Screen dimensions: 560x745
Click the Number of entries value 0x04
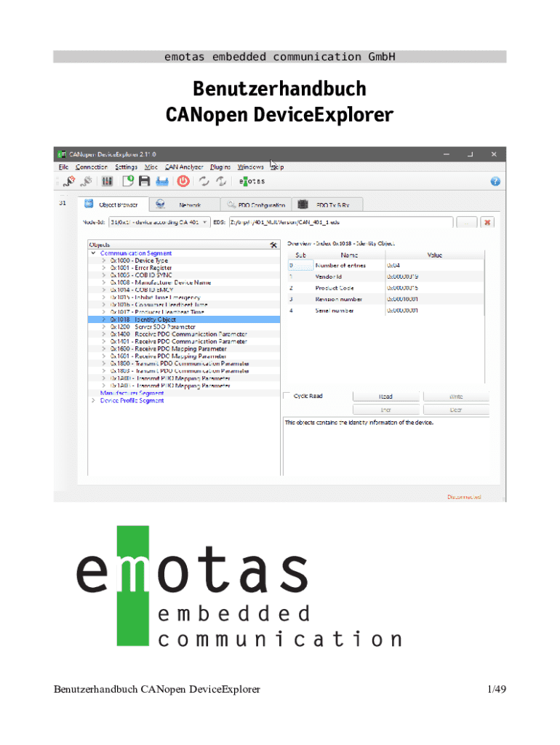click(393, 266)
